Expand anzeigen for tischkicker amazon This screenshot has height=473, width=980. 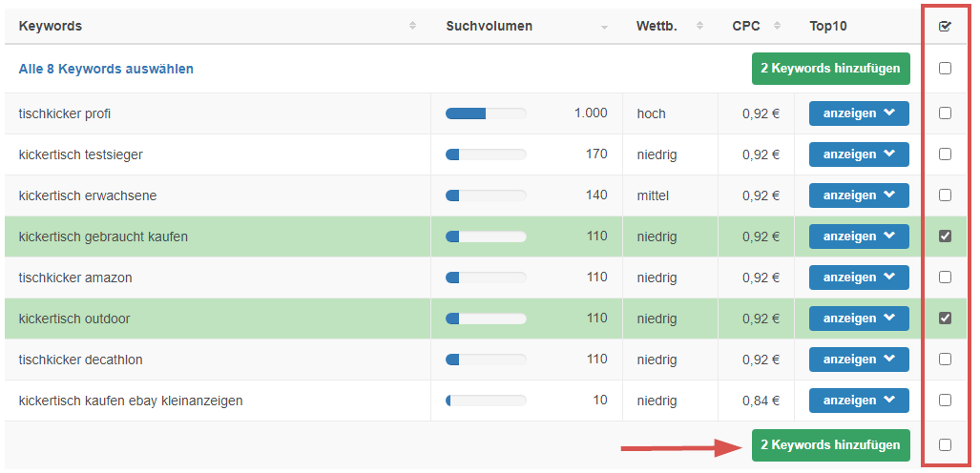(x=859, y=278)
